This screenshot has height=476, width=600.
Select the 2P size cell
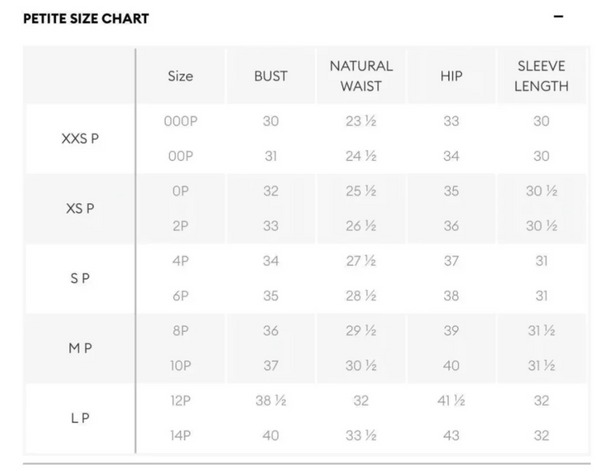point(181,226)
